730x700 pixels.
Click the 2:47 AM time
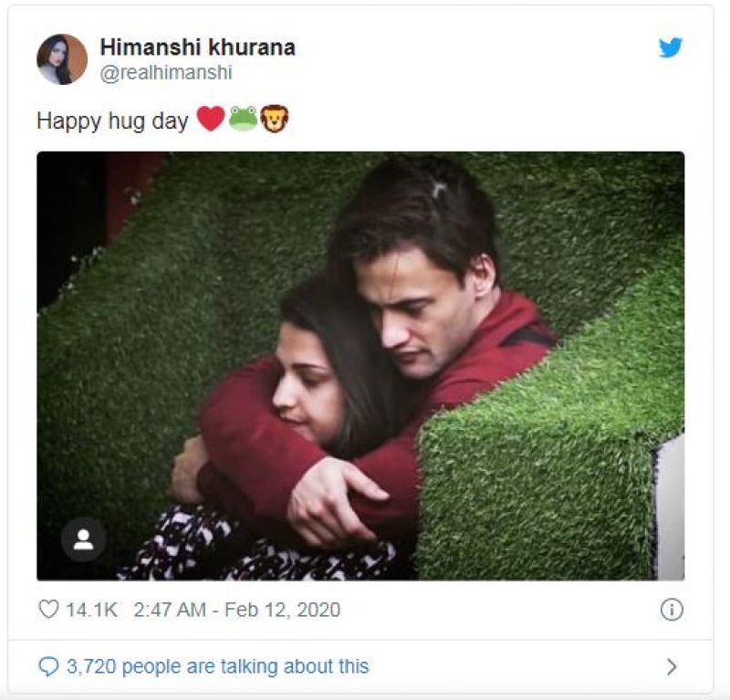tap(169, 610)
